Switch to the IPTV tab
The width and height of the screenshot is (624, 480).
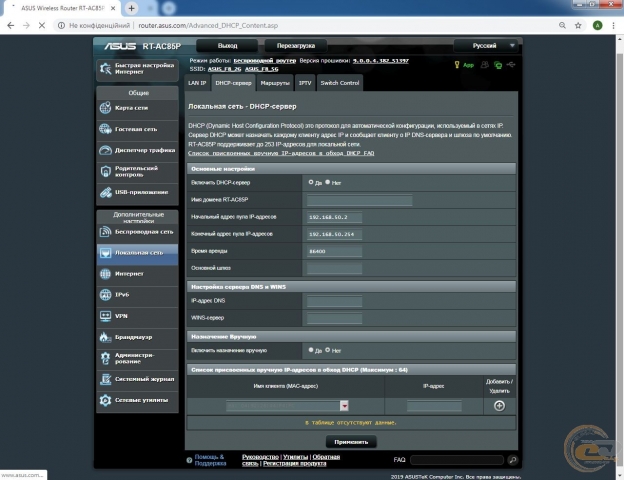click(x=305, y=83)
